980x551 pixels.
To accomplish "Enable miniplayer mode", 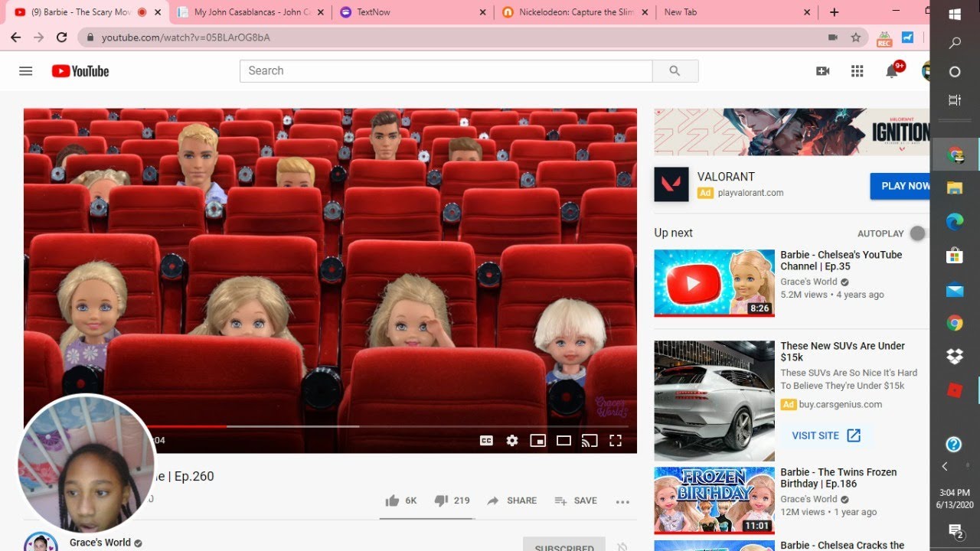I will [538, 440].
